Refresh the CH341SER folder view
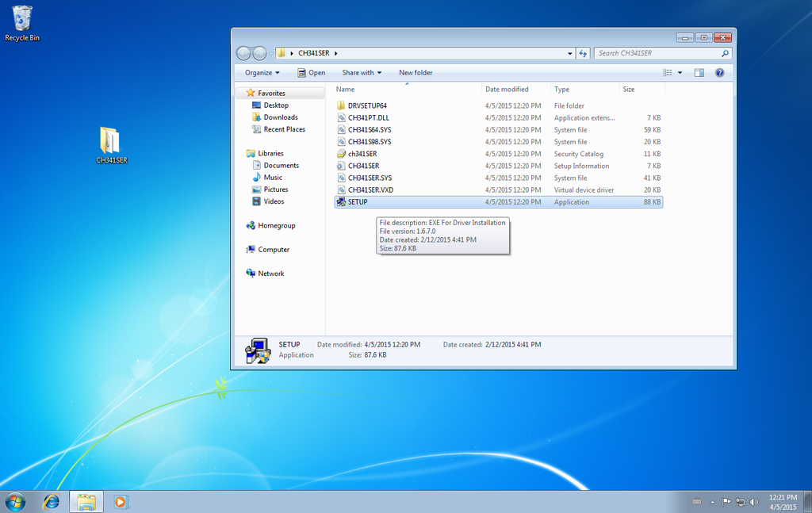The width and height of the screenshot is (812, 513). [x=583, y=53]
